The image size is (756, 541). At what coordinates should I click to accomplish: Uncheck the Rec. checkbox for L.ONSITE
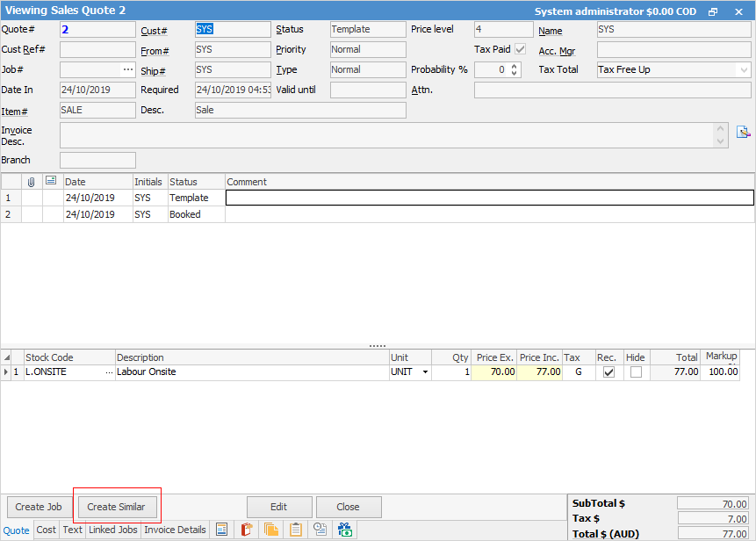click(x=608, y=372)
